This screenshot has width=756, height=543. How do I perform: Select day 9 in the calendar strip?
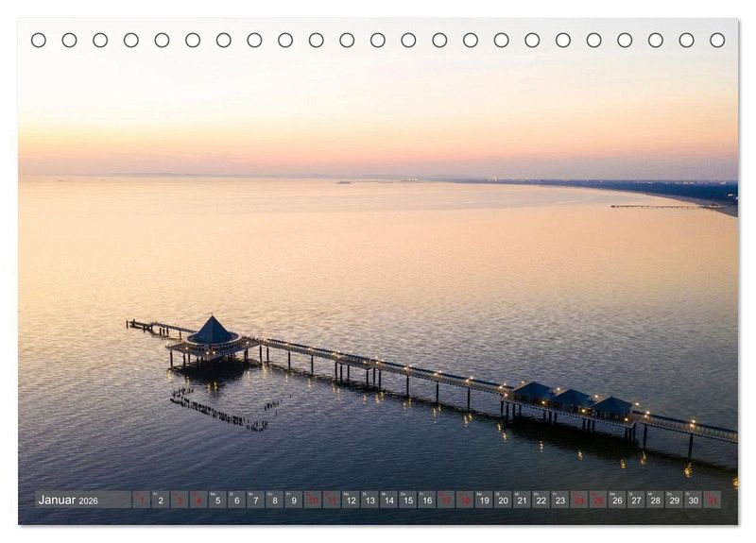tap(294, 500)
